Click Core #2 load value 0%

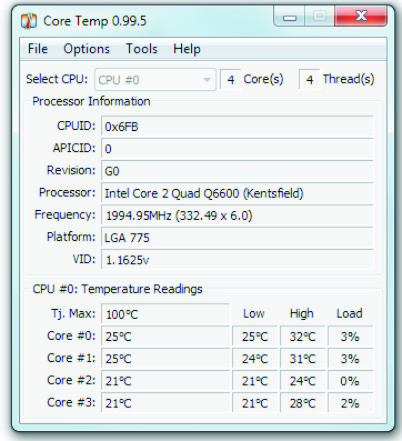click(x=350, y=381)
